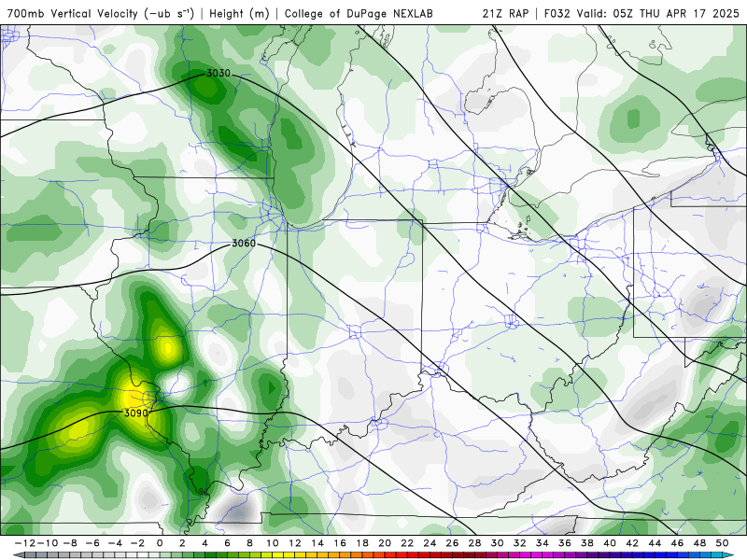Click the 28 tick label on the color scale
747x560 pixels.
tap(474, 543)
